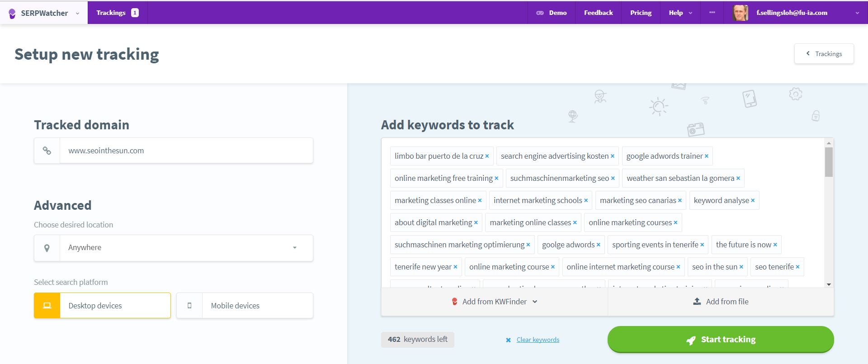The width and height of the screenshot is (868, 364).
Task: Click the link icon beside tracked domain
Action: point(47,151)
